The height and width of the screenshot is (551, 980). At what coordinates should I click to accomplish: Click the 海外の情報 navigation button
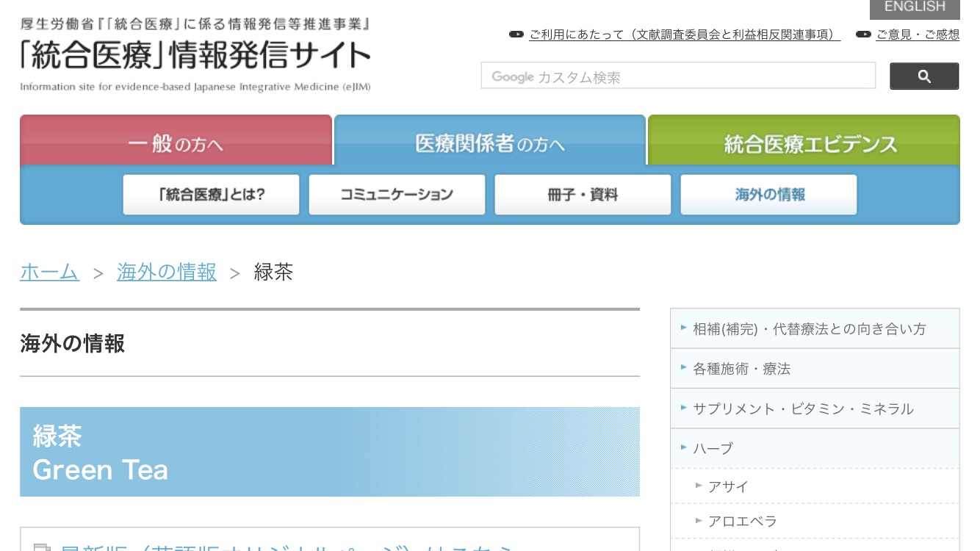[x=768, y=195]
